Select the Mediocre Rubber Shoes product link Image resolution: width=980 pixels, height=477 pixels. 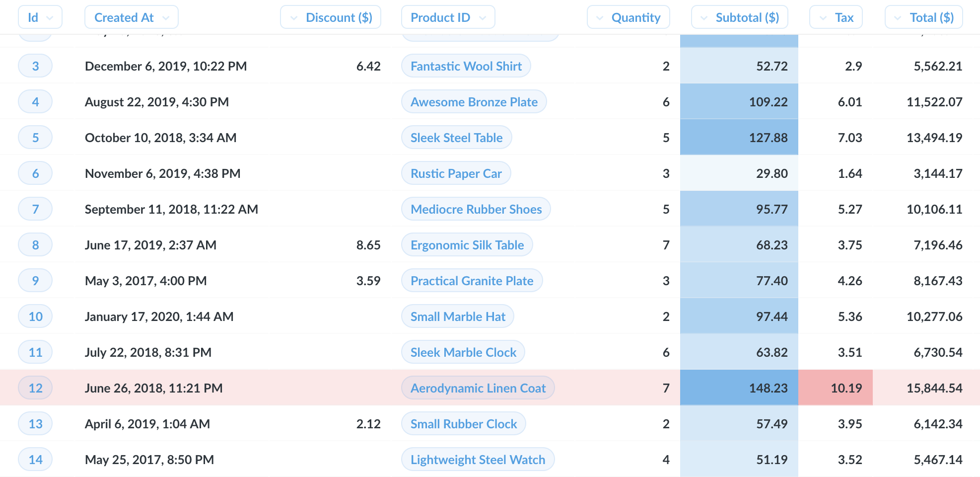click(x=476, y=209)
